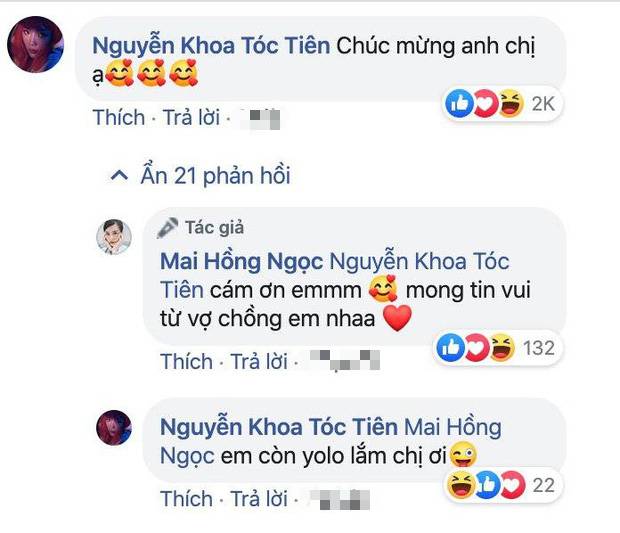Click Thích under the last reply
The width and height of the screenshot is (620, 533).
click(x=186, y=498)
